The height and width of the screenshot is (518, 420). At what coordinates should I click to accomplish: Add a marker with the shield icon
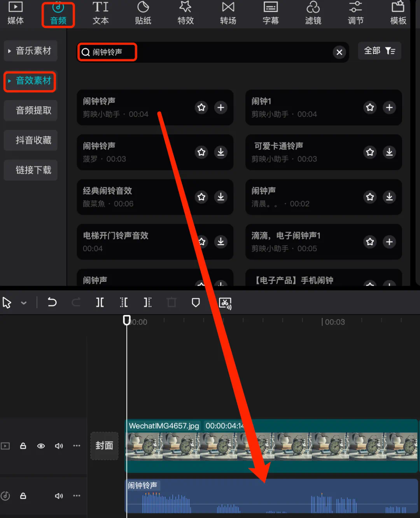(196, 302)
